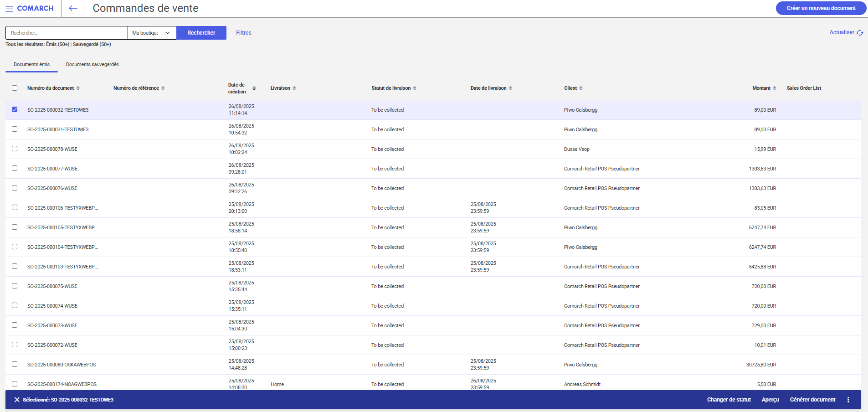This screenshot has height=412, width=868.
Task: Expand the Filtres panel
Action: tap(243, 33)
